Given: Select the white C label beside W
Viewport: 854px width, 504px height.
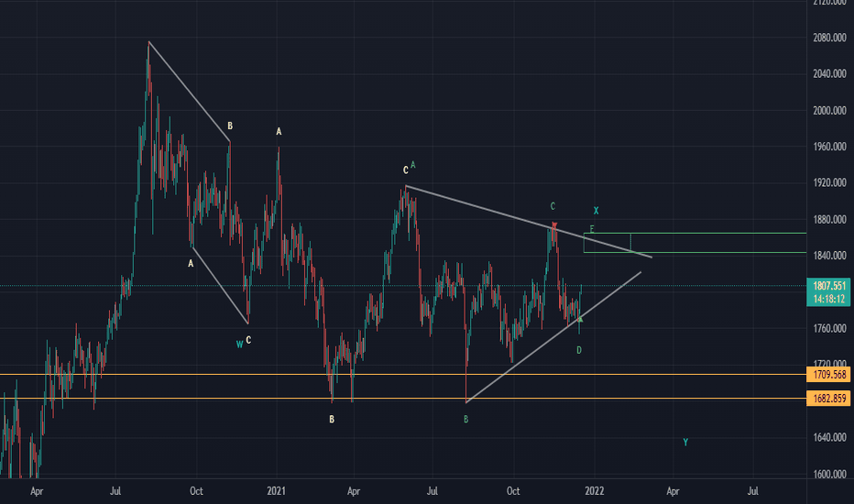Looking at the screenshot, I should click(248, 340).
